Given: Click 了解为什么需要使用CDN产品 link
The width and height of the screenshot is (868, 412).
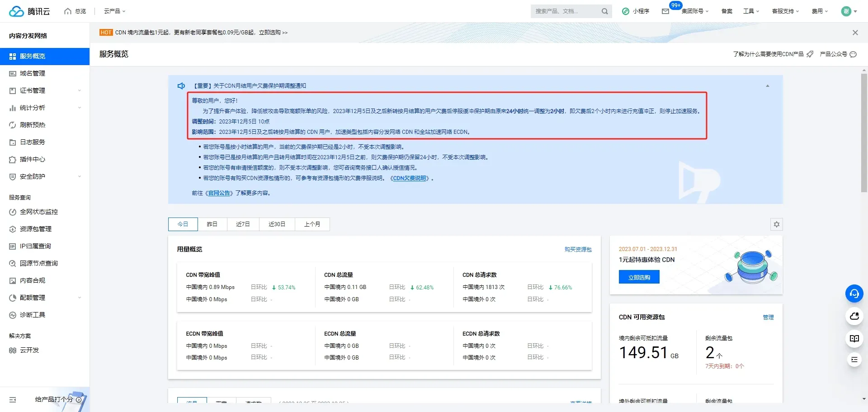Looking at the screenshot, I should 768,54.
